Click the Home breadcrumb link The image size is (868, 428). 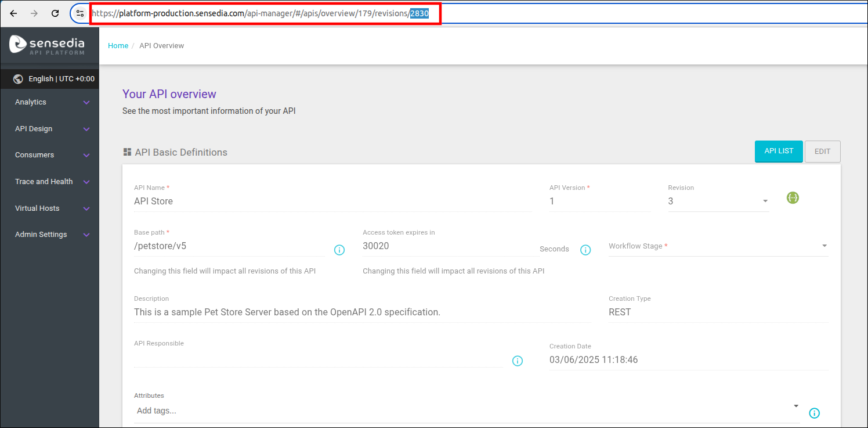[x=118, y=45]
